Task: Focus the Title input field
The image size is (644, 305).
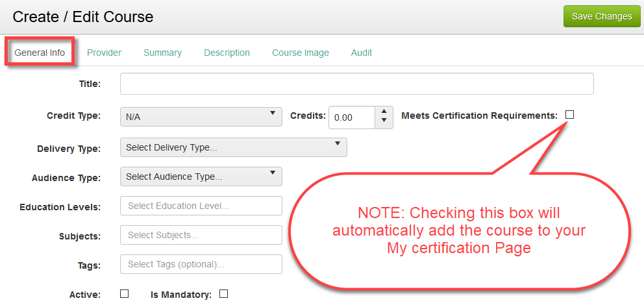Action: click(357, 84)
